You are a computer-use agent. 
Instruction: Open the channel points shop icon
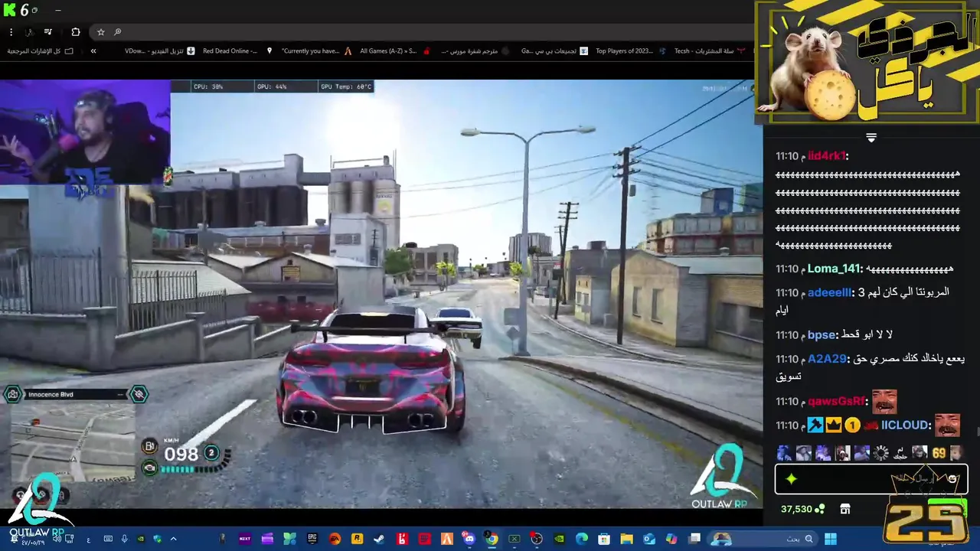coord(845,509)
